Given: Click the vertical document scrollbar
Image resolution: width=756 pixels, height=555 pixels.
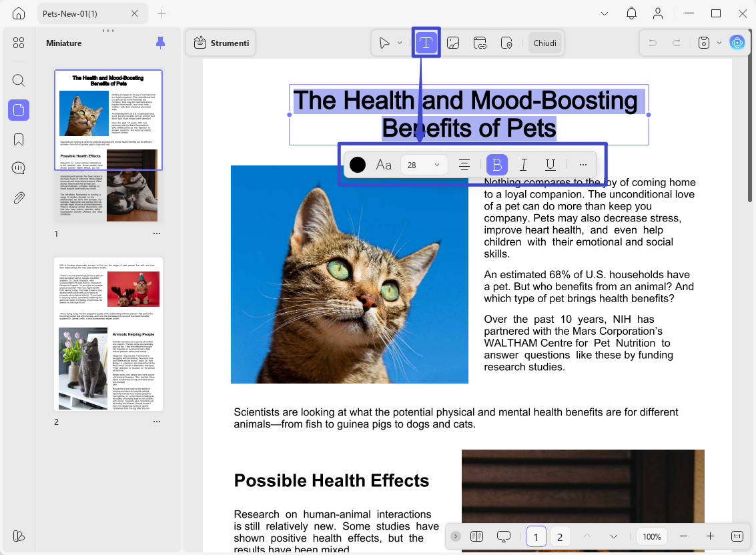Looking at the screenshot, I should (x=750, y=115).
